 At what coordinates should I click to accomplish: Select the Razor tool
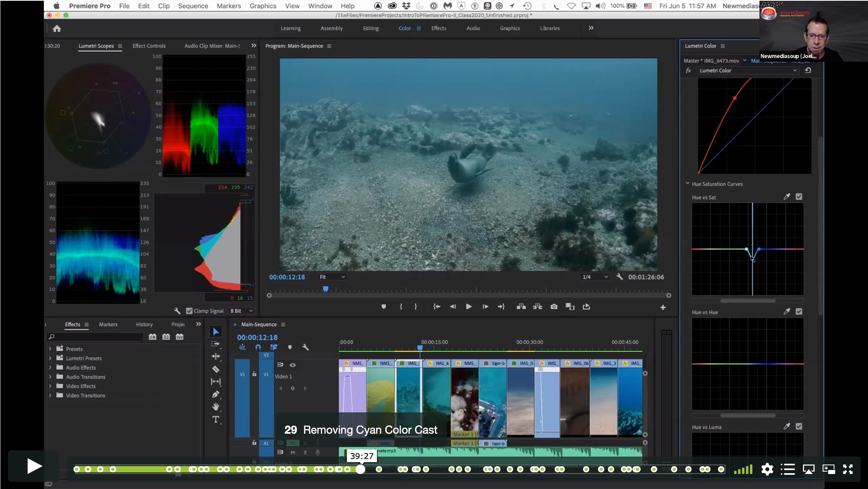[216, 369]
